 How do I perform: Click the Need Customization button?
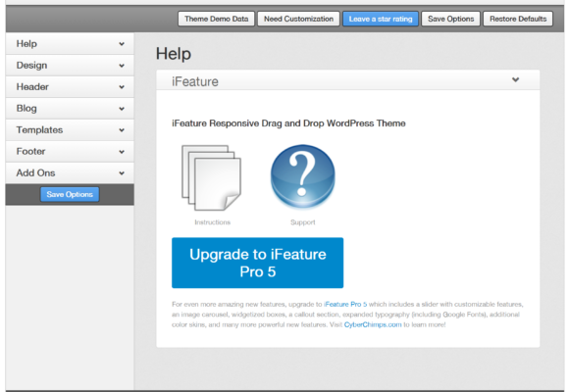coord(298,19)
